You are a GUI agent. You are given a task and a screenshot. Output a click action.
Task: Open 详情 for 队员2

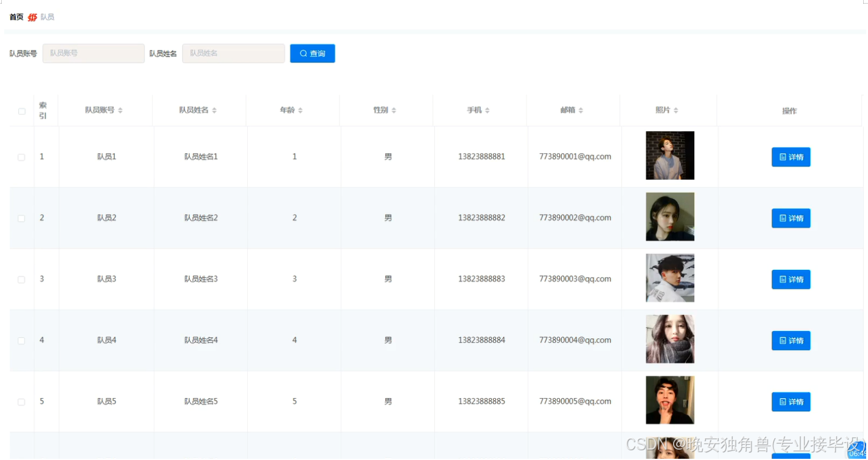[791, 218]
